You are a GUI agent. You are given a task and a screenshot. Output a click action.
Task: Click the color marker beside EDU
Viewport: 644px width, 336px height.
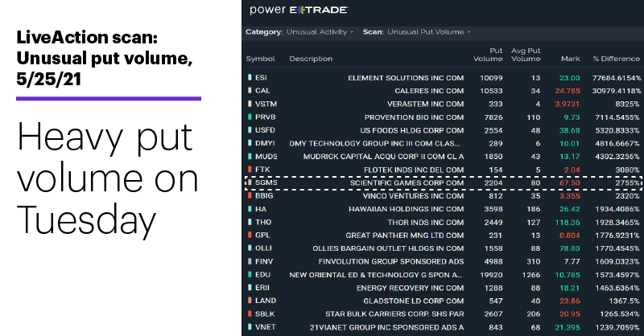coord(250,274)
